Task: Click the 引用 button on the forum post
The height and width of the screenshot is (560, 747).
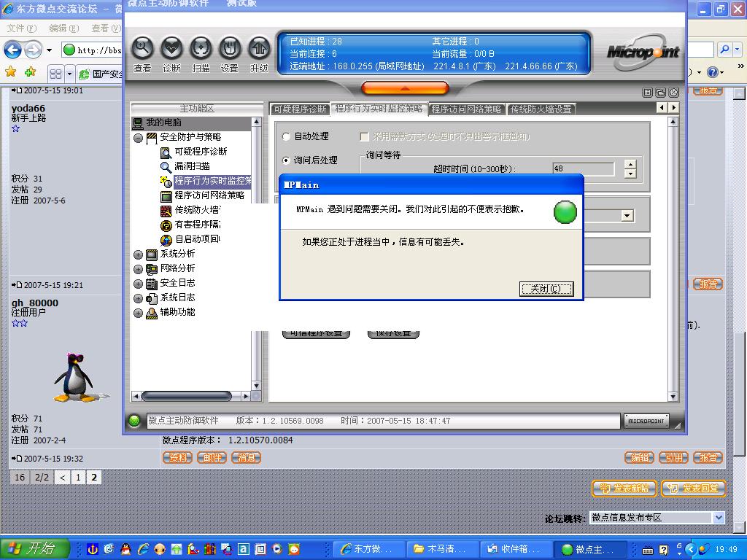Action: point(673,458)
